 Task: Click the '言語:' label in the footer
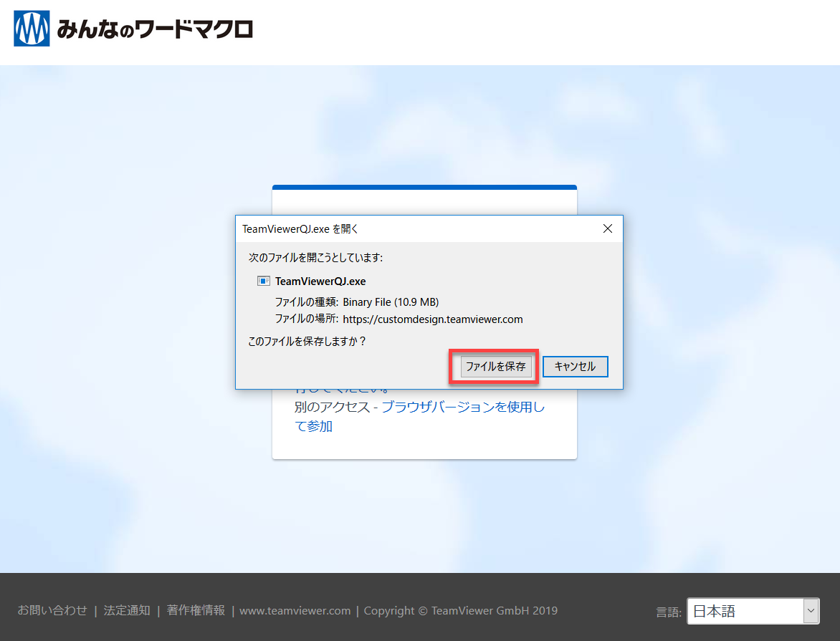pos(669,612)
